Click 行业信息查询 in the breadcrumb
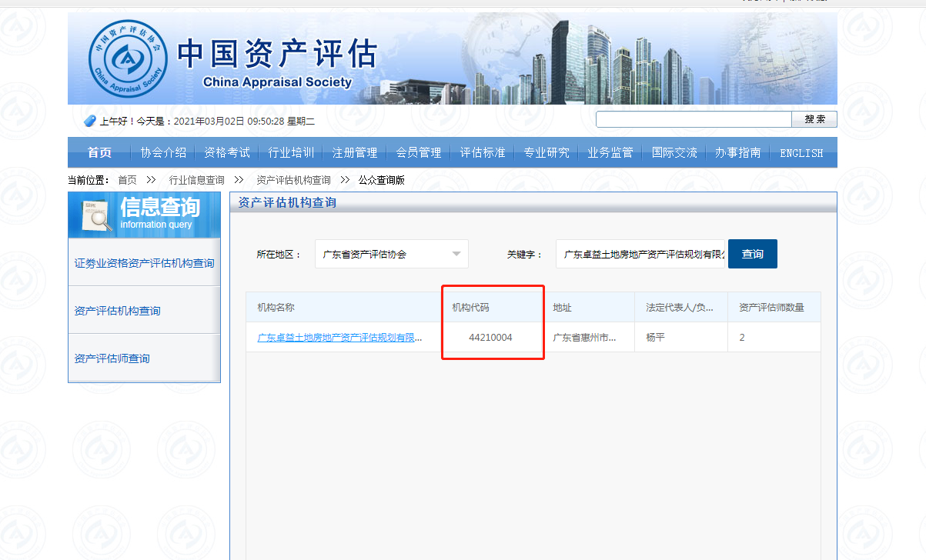 click(x=197, y=180)
